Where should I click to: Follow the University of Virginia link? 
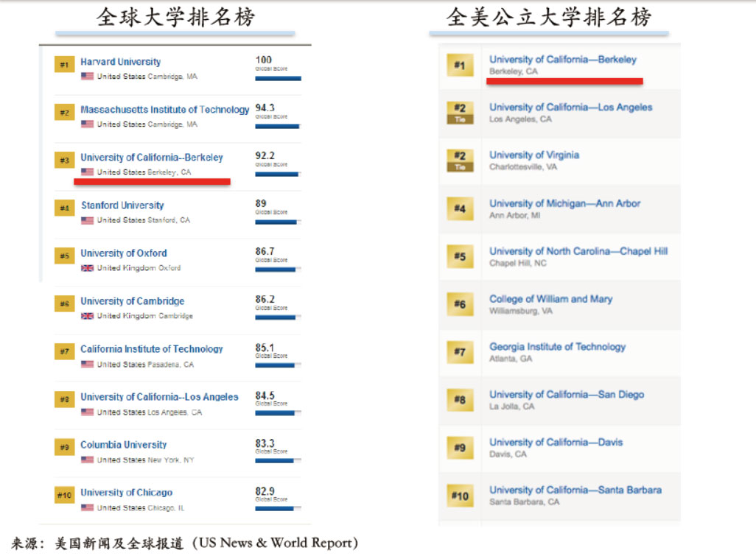534,155
